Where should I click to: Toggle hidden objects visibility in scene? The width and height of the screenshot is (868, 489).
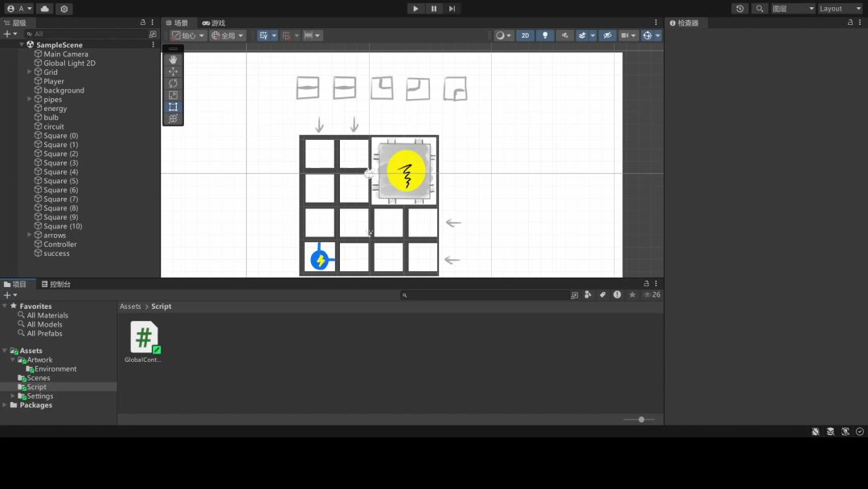click(608, 35)
